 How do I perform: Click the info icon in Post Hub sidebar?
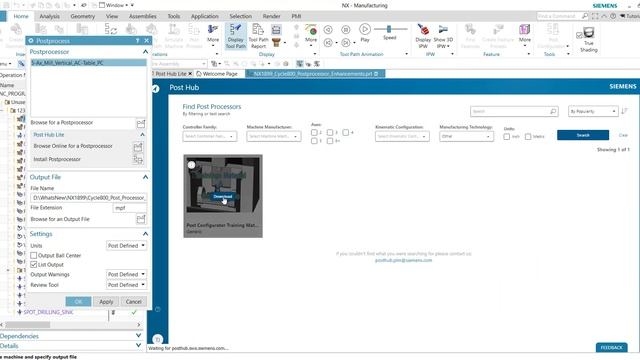point(158,309)
